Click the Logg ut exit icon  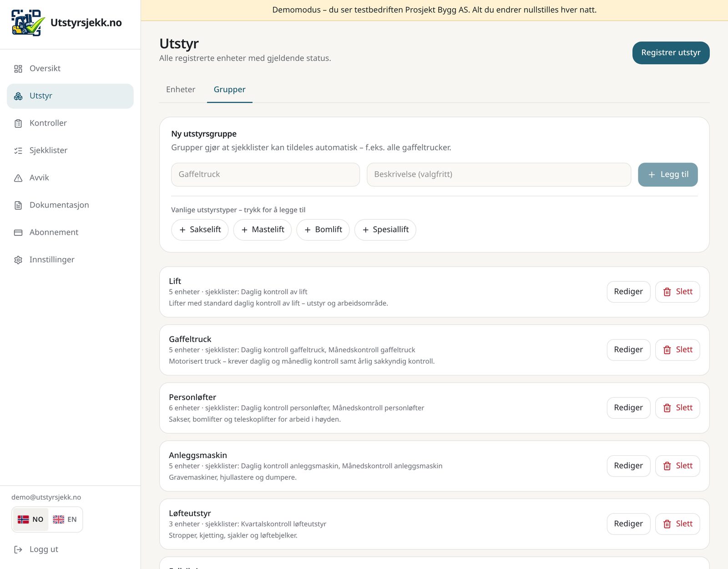click(x=18, y=549)
